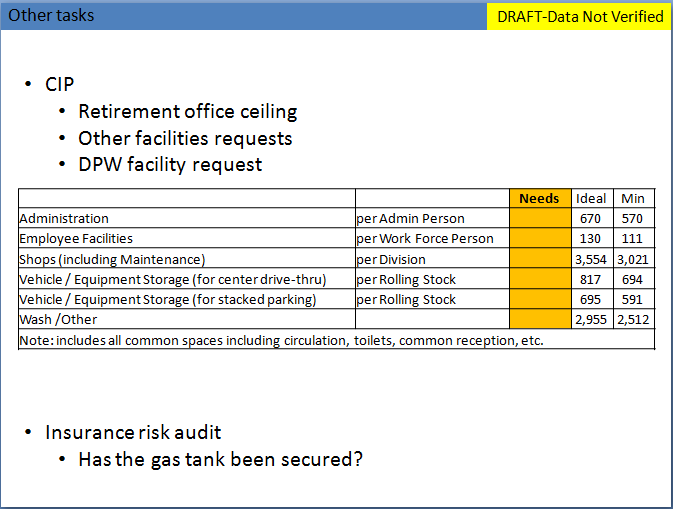Select the 'Insurance risk audit' bullet
Image resolution: width=673 pixels, height=509 pixels.
tap(133, 432)
